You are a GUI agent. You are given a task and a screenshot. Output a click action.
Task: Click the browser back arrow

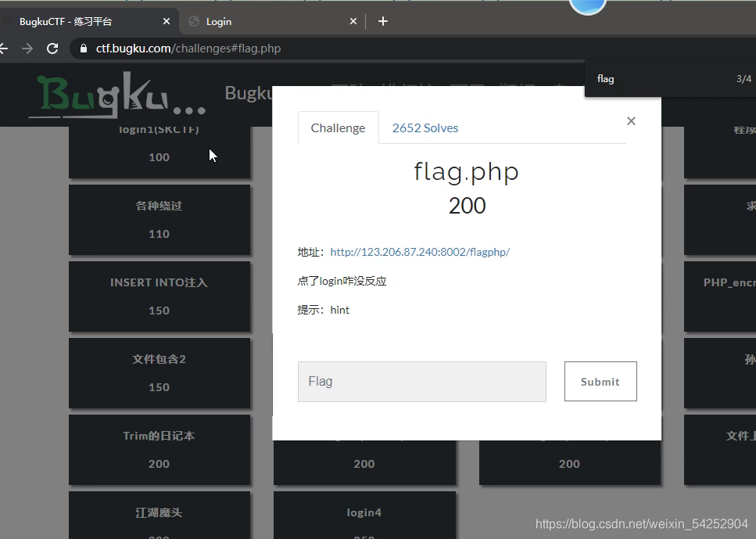pyautogui.click(x=4, y=49)
